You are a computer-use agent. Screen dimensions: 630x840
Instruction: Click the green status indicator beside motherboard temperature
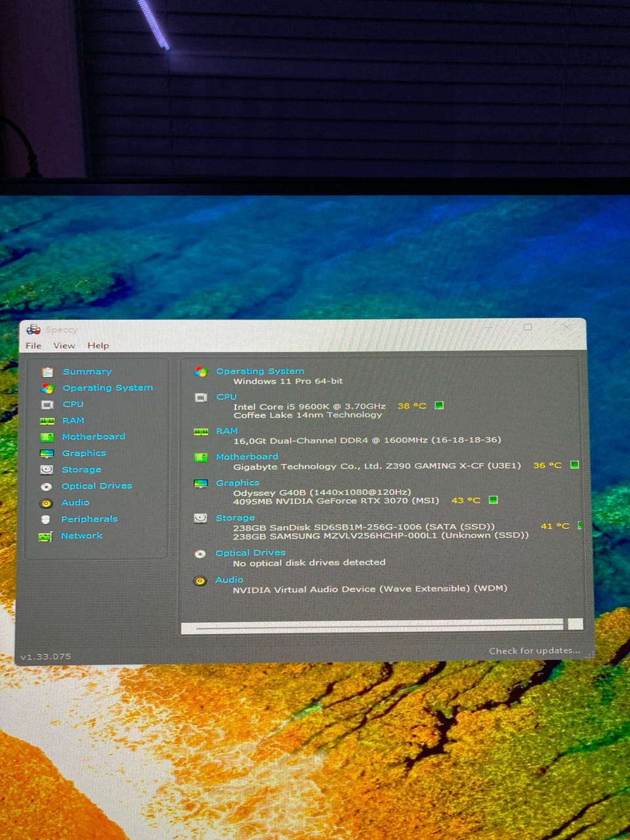pos(575,465)
